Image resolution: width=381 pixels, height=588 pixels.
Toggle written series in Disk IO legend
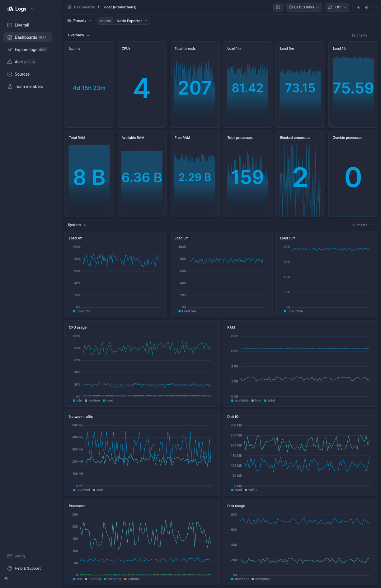pyautogui.click(x=252, y=490)
